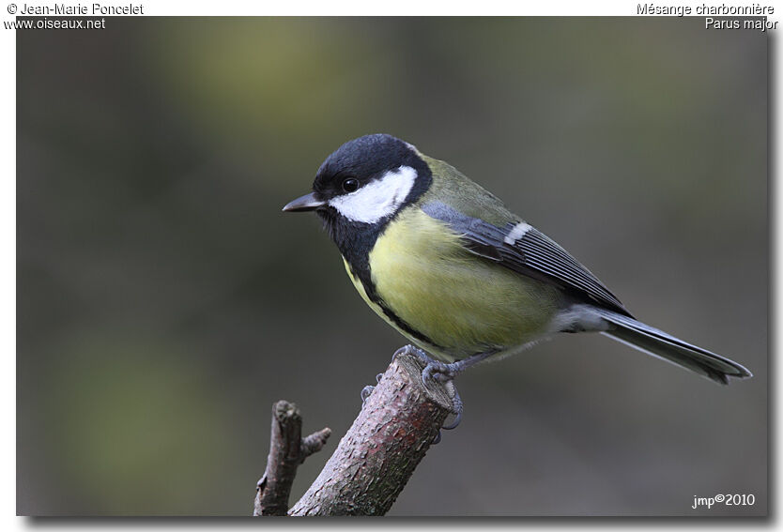Click the 'Parus major' species name
The width and height of the screenshot is (783, 532).
coord(741,23)
